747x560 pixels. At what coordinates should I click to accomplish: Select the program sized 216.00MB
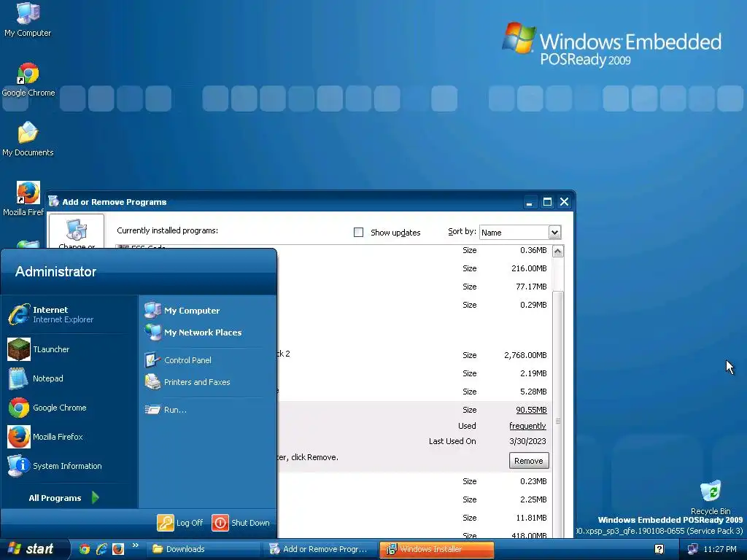tap(414, 268)
